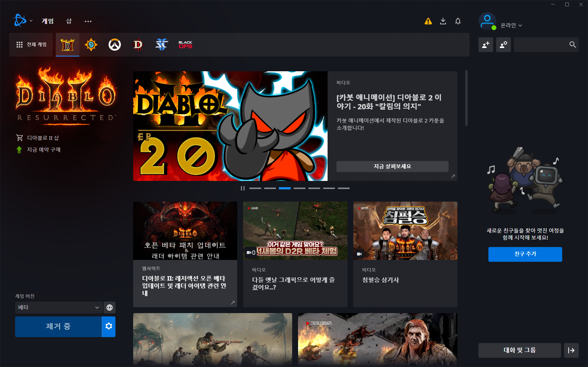Screen dimensions: 588x367
Task: Open the soldiers with rifle card image
Action: (x=212, y=340)
